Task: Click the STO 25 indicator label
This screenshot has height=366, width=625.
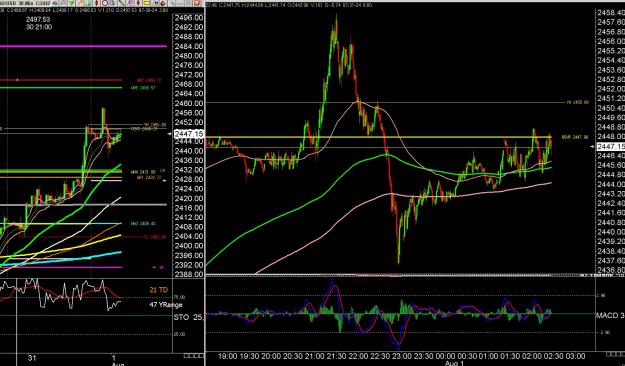Action: click(189, 317)
